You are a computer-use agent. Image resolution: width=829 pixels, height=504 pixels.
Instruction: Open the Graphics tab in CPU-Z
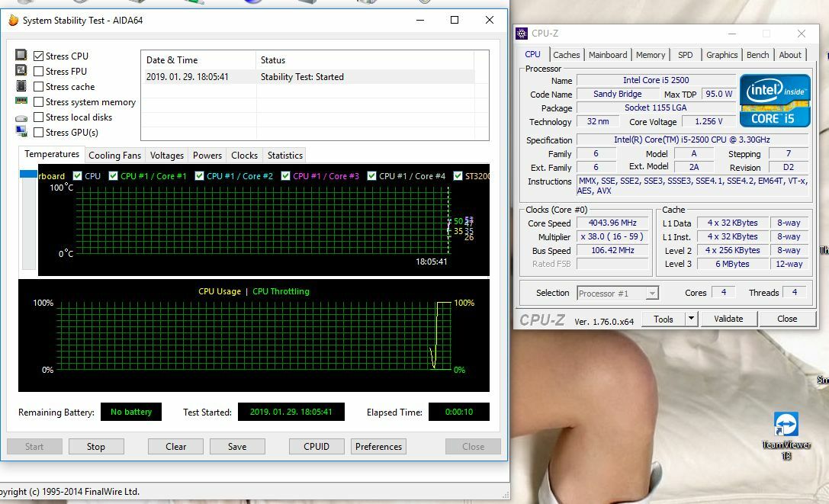click(721, 55)
